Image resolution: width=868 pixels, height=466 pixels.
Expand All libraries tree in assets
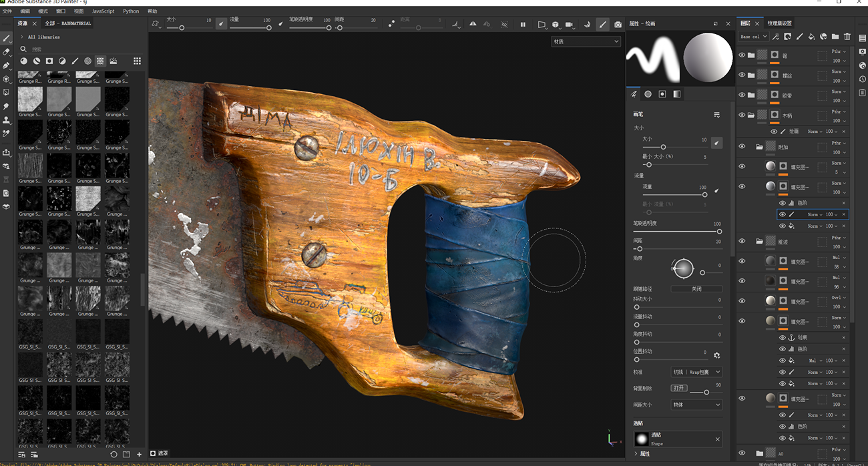22,37
